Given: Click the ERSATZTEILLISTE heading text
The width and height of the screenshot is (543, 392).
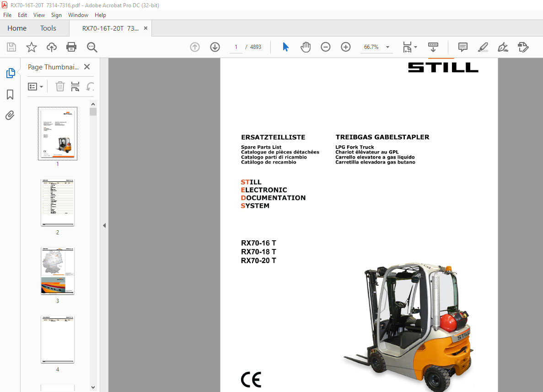Looking at the screenshot, I should 273,137.
